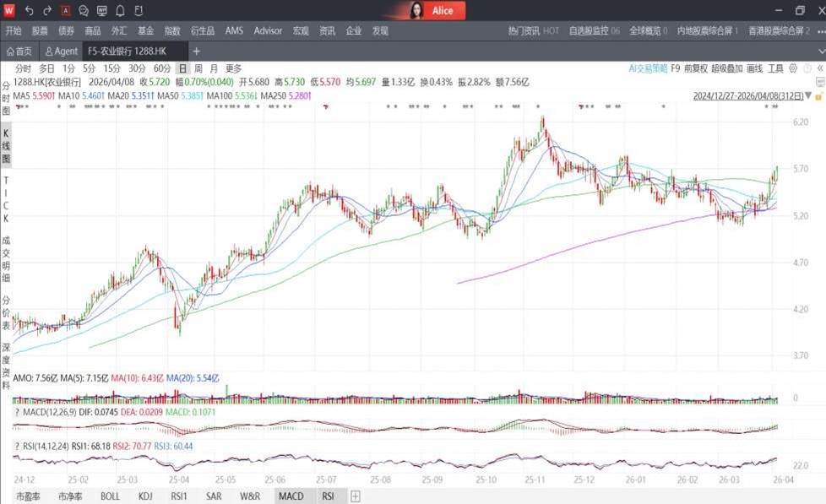Click the MACD help question mark
This screenshot has height=504, width=826.
pyautogui.click(x=17, y=412)
